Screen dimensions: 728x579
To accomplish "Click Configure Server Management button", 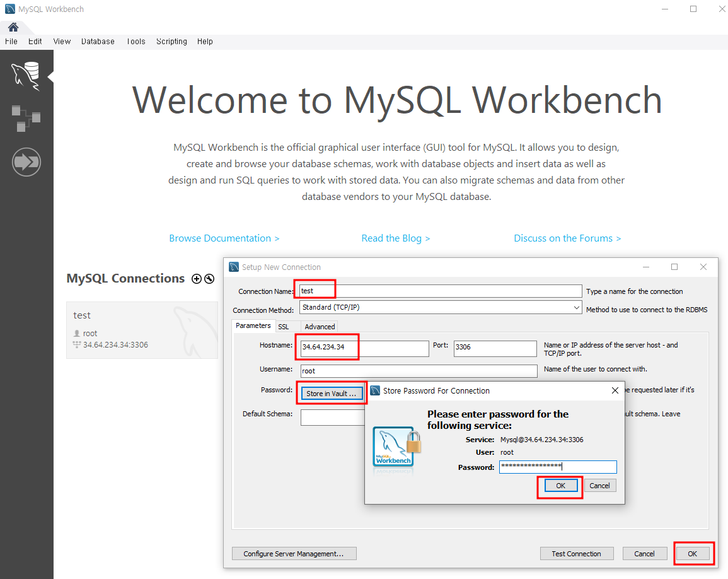I will tap(294, 553).
